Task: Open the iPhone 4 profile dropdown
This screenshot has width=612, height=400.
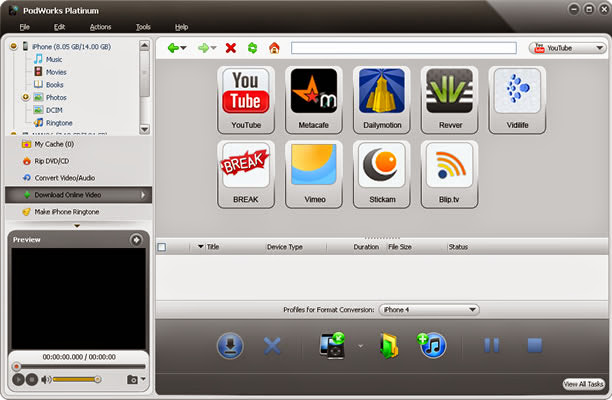Action: tap(429, 310)
